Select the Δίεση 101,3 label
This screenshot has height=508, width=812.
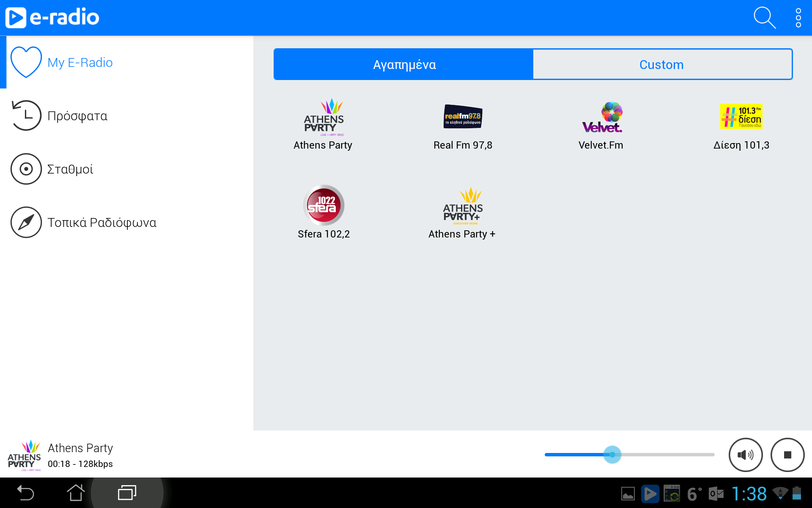coord(741,145)
